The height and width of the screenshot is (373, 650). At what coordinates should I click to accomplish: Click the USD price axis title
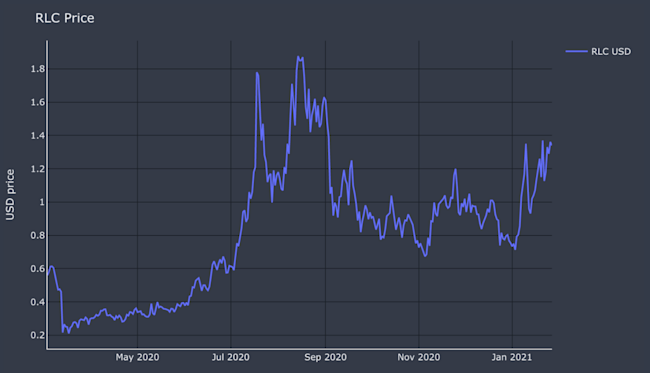pyautogui.click(x=10, y=195)
